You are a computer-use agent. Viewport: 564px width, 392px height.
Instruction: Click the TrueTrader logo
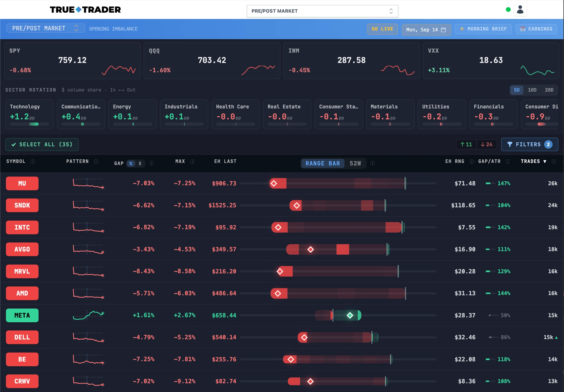(x=85, y=10)
